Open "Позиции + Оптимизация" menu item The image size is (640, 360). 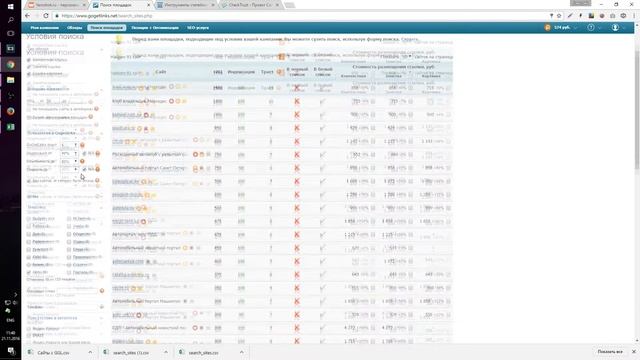click(155, 28)
